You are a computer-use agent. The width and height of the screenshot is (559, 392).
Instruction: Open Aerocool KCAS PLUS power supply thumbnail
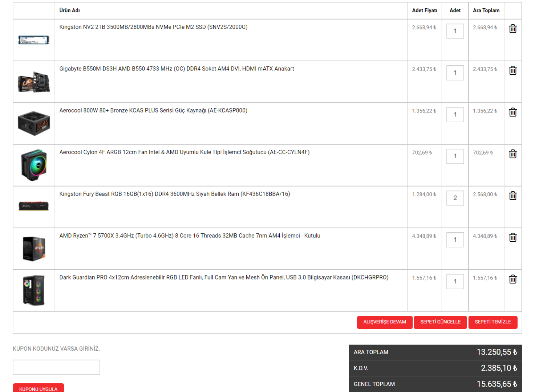pyautogui.click(x=34, y=123)
